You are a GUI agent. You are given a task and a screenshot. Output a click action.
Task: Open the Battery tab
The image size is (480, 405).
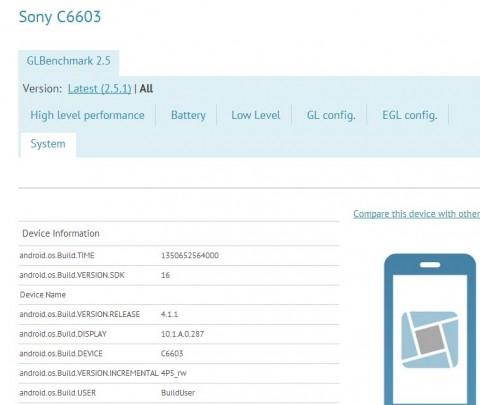click(x=188, y=115)
